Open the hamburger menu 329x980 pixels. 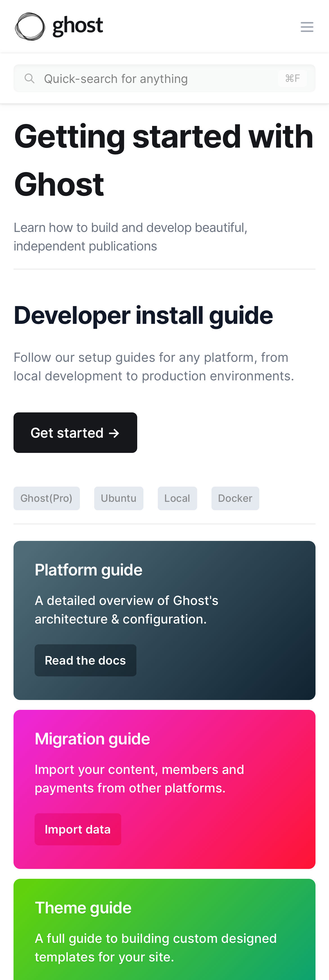click(307, 27)
